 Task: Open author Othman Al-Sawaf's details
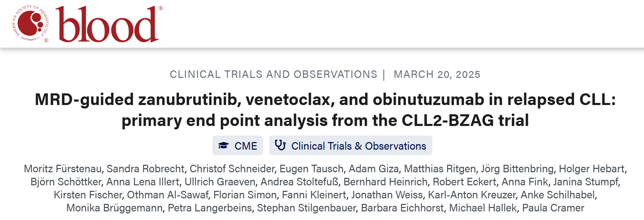pyautogui.click(x=168, y=195)
